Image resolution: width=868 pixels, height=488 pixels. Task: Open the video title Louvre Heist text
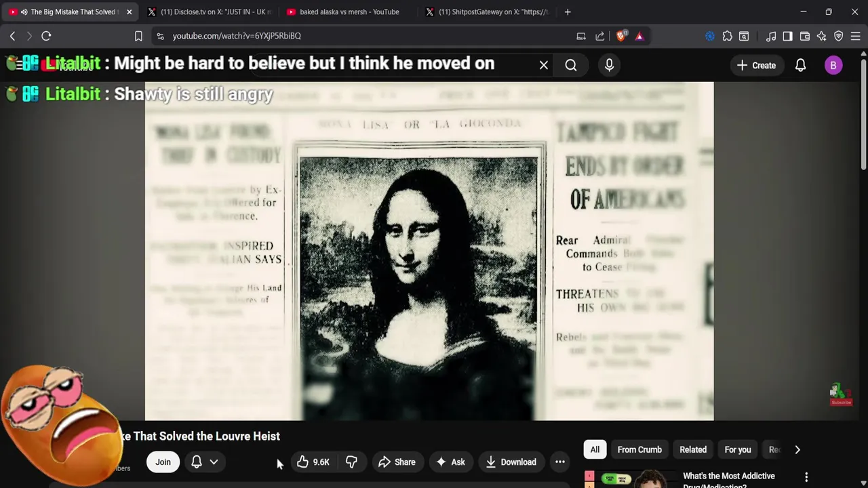[x=201, y=436]
